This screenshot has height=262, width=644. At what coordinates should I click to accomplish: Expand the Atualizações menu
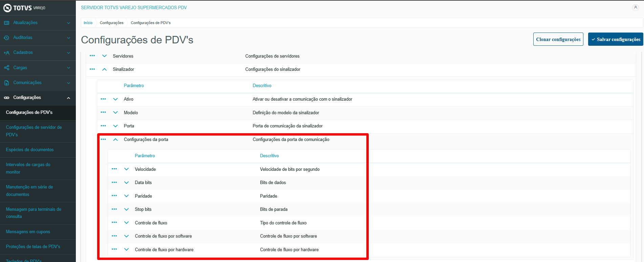(x=69, y=23)
